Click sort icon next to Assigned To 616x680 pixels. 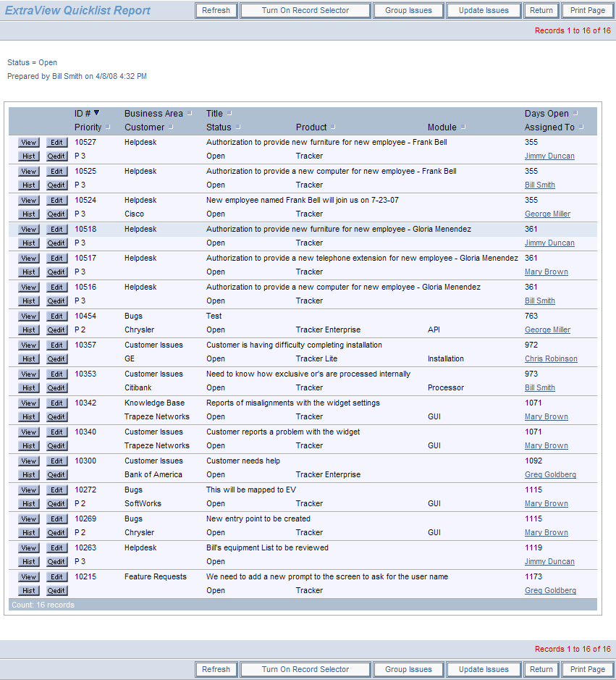[581, 127]
